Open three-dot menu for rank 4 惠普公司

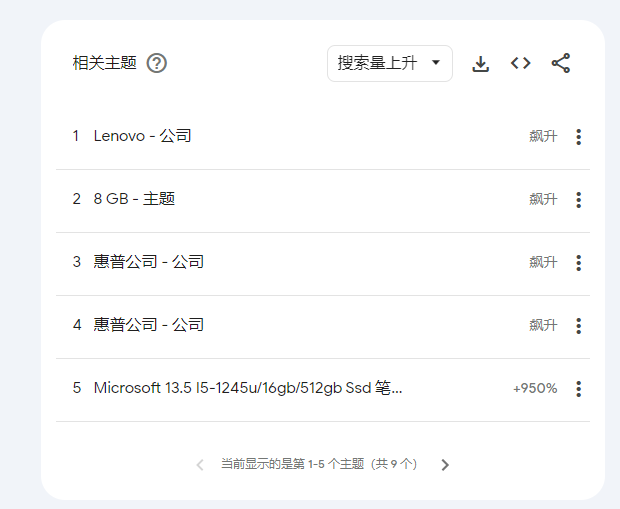point(578,326)
